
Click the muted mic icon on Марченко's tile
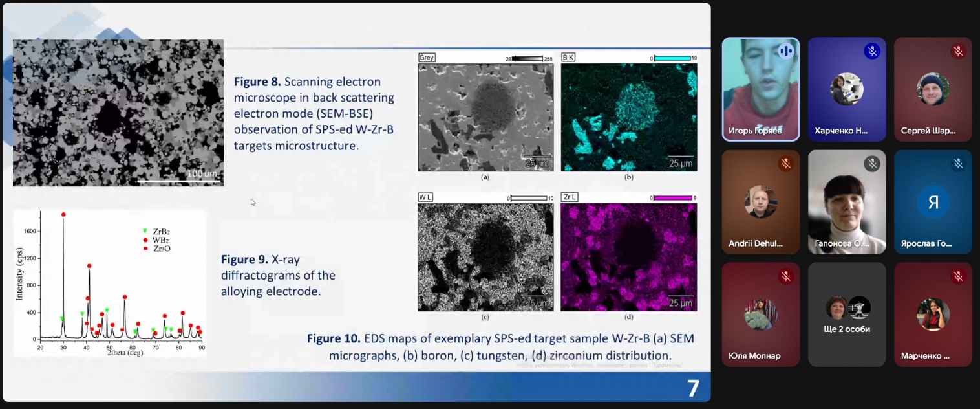(958, 276)
